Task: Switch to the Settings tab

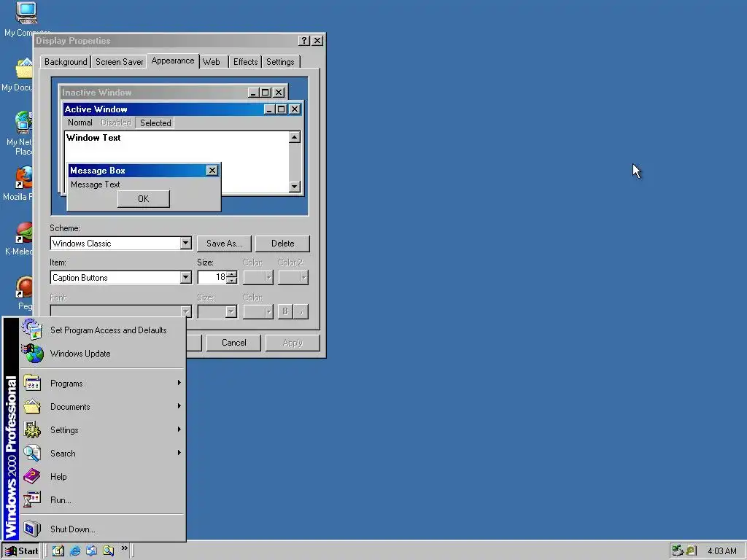Action: (x=280, y=62)
